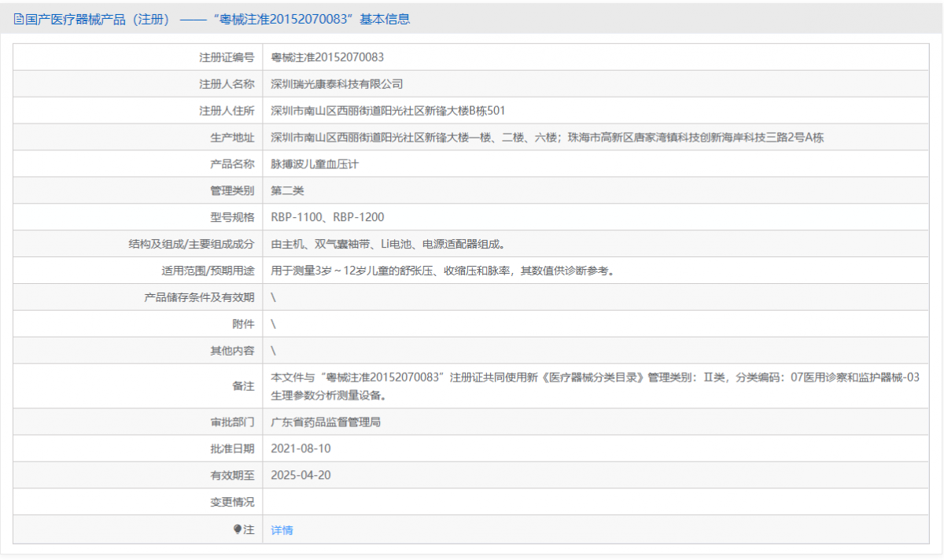Select registrant address ending in B栋501

click(388, 111)
